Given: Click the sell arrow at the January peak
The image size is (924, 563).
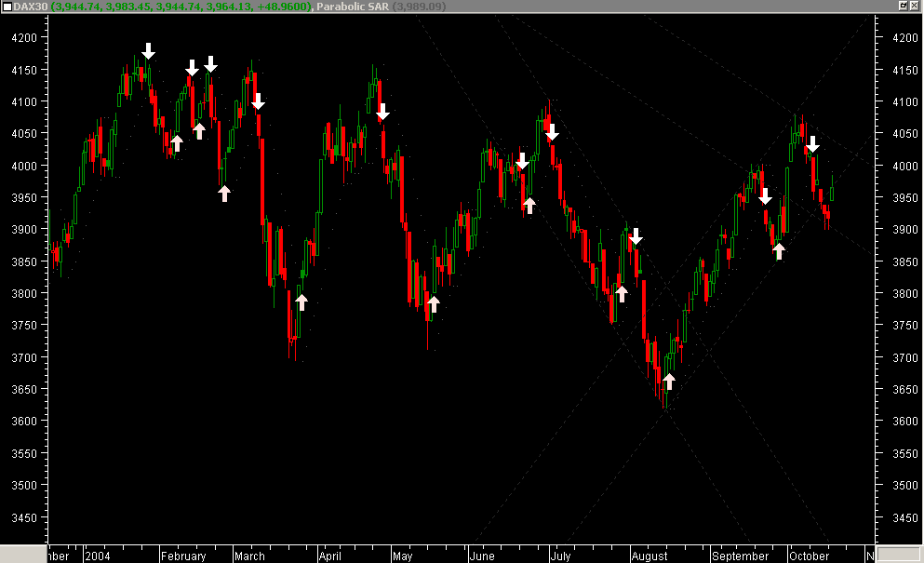Looking at the screenshot, I should pyautogui.click(x=149, y=50).
